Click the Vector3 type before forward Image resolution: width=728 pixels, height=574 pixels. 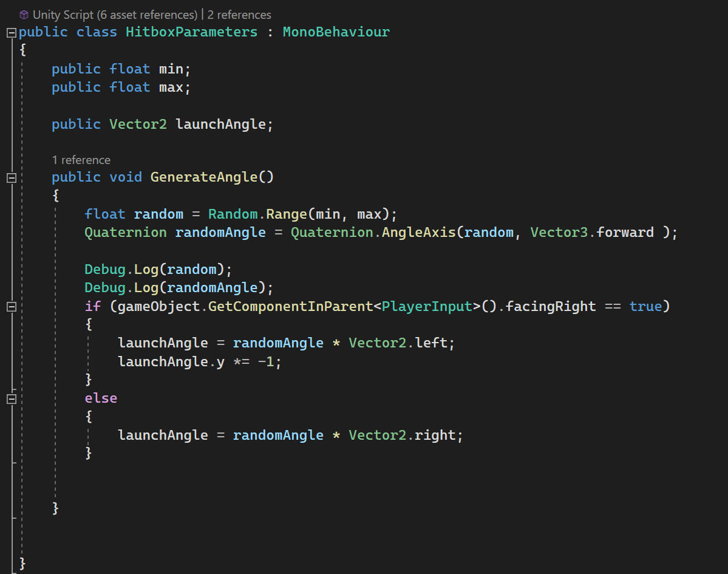(x=559, y=232)
